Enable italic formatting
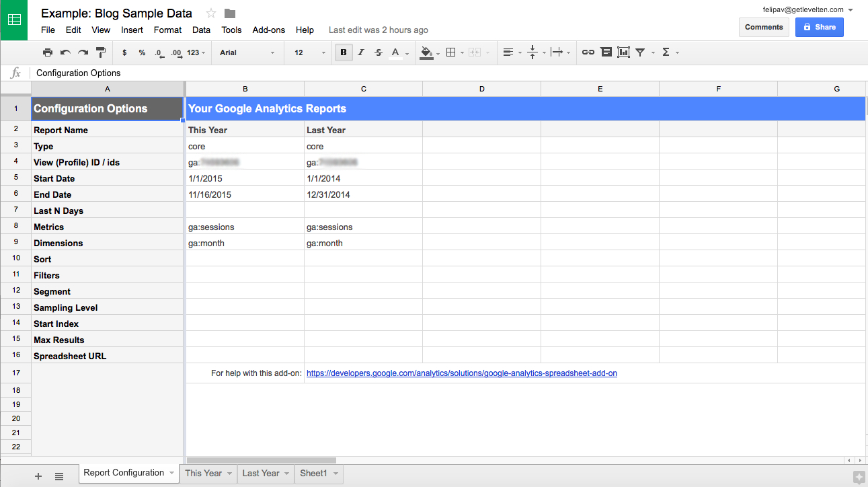 pos(361,52)
